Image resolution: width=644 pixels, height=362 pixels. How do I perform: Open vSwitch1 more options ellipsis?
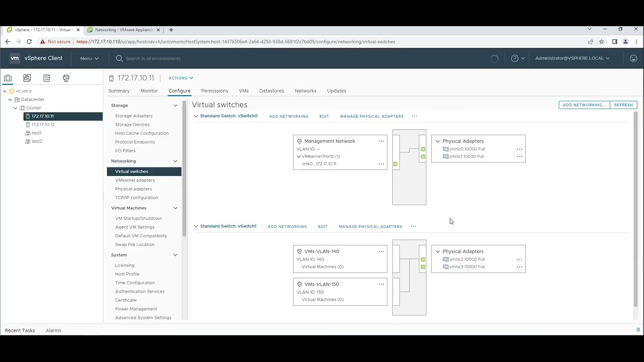[x=413, y=226]
